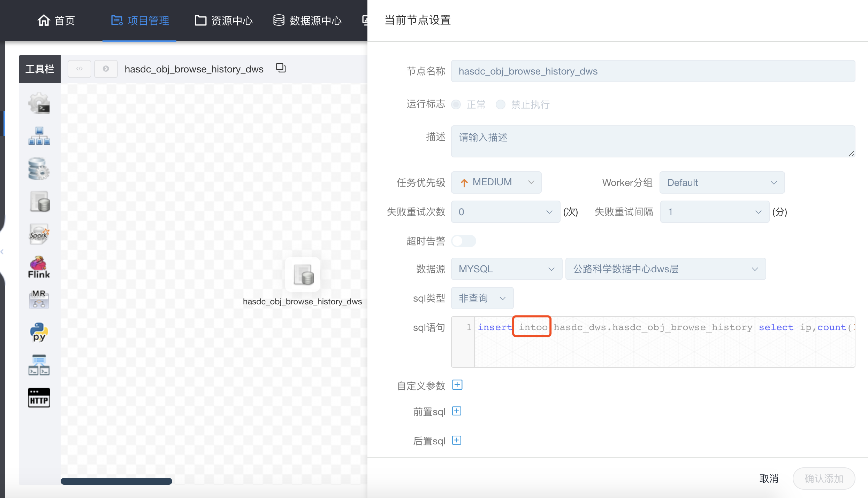Open the MEDIUM task priority dropdown
Screen dimensions: 868x498
(x=496, y=182)
